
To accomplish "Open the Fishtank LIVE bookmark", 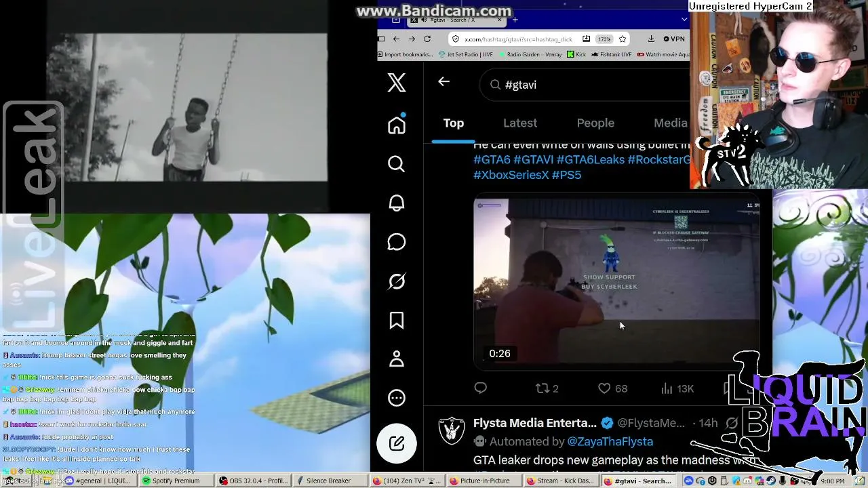I will (x=610, y=54).
